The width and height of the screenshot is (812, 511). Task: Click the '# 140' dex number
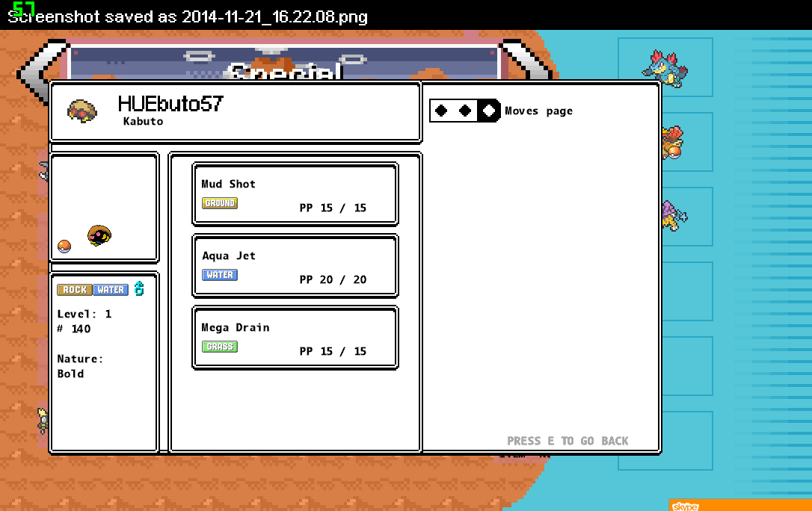[73, 329]
